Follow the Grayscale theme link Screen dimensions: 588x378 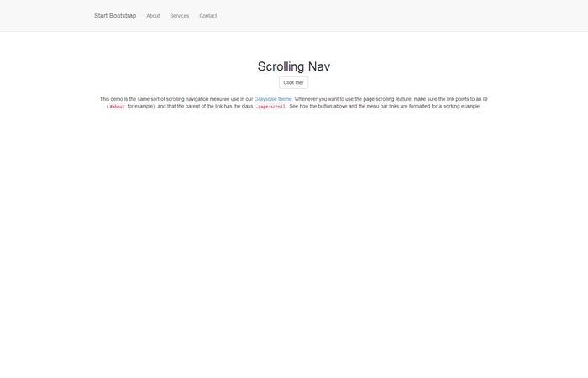[273, 99]
